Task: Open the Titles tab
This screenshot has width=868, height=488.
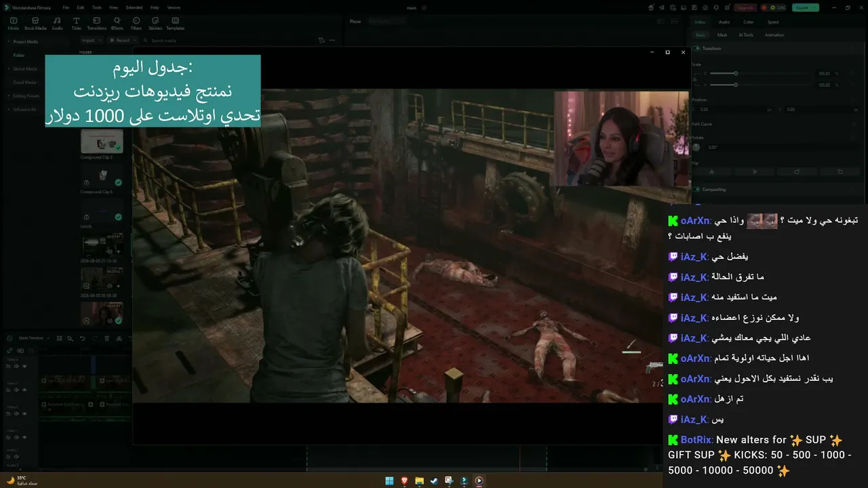Action: click(x=76, y=24)
